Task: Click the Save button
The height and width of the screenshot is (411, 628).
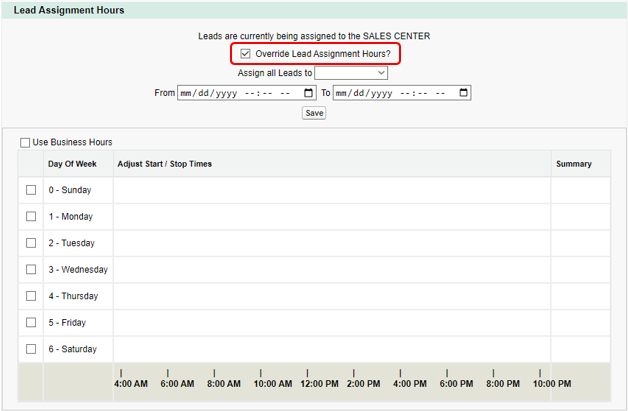Action: (x=314, y=113)
